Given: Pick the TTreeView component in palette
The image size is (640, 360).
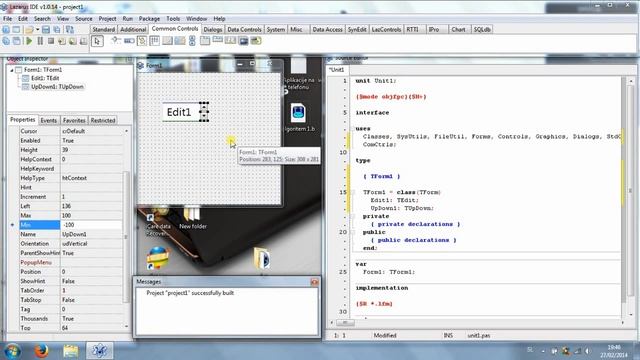Looking at the screenshot, I should (142, 40).
